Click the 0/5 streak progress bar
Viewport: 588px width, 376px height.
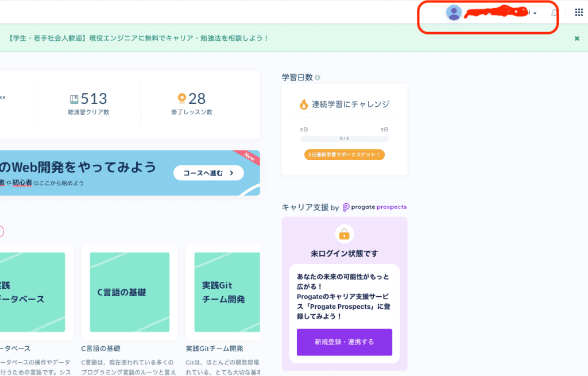click(x=345, y=139)
